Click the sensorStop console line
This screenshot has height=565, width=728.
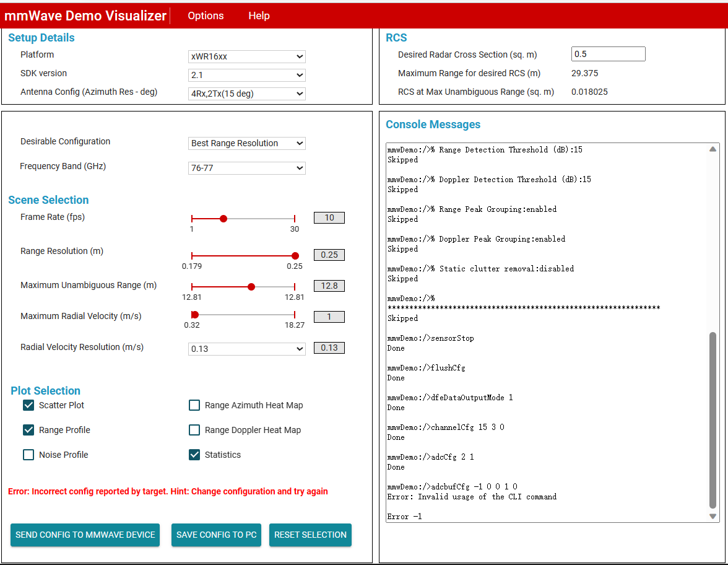[x=430, y=338]
